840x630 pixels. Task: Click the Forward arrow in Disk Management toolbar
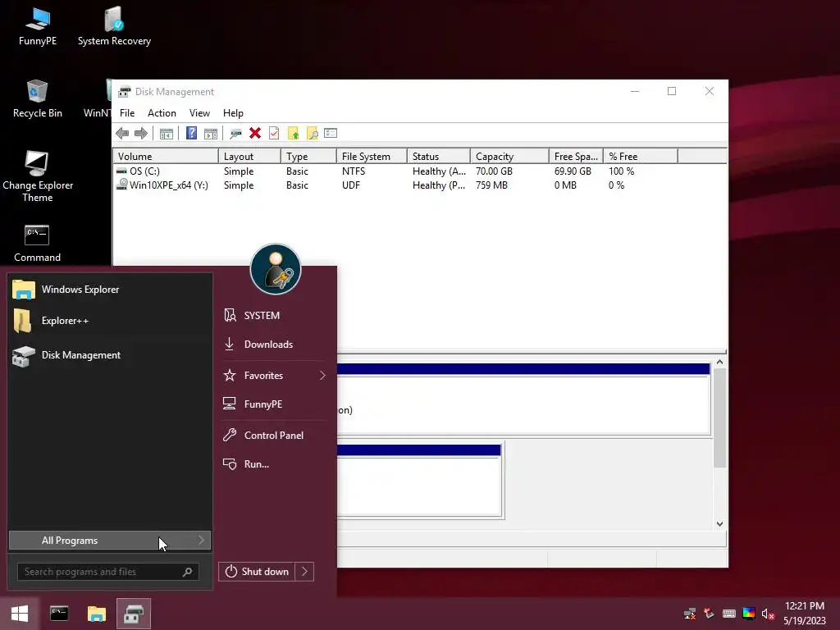141,134
